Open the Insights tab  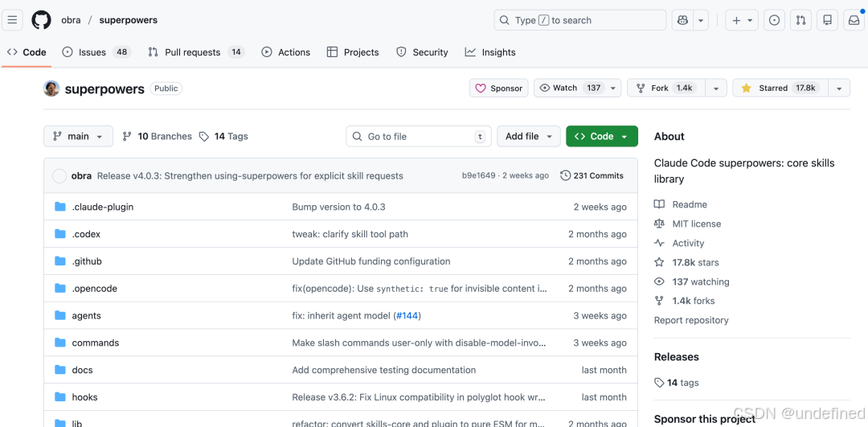click(x=490, y=52)
